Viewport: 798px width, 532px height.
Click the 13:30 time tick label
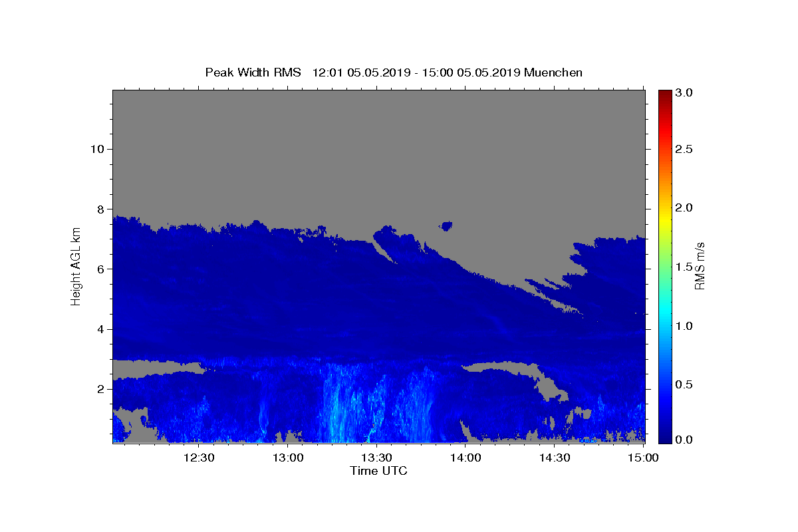376,458
